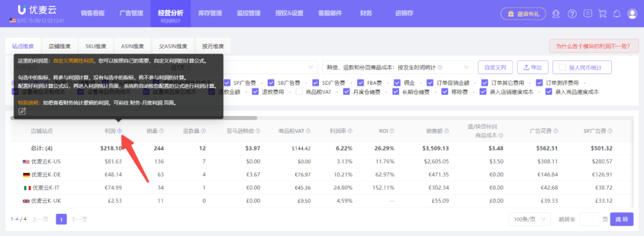644x236 pixels.
Task: Uncheck the FBA费 checkbox
Action: [x=360, y=82]
